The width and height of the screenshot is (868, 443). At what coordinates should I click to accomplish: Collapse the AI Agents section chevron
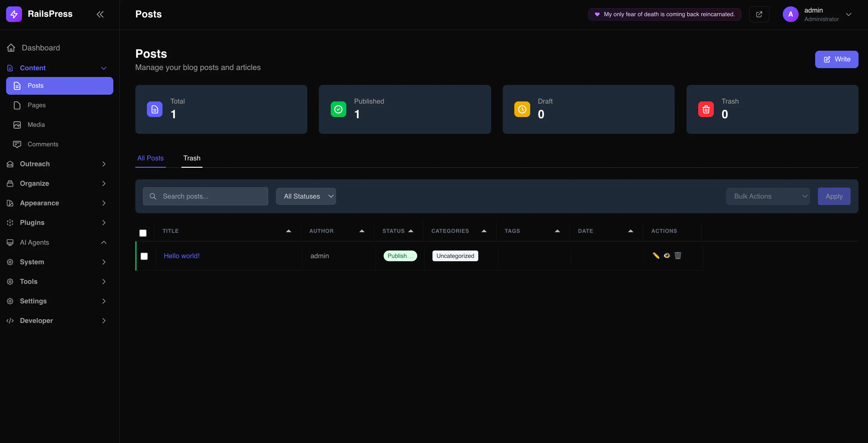[x=104, y=242]
